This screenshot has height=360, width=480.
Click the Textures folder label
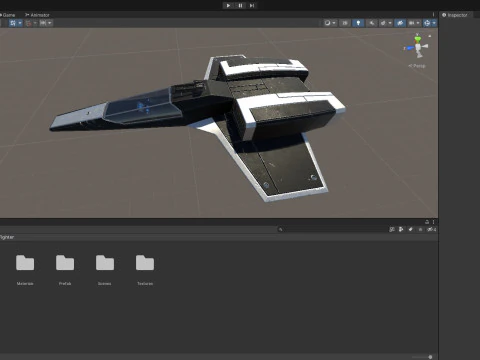(145, 284)
